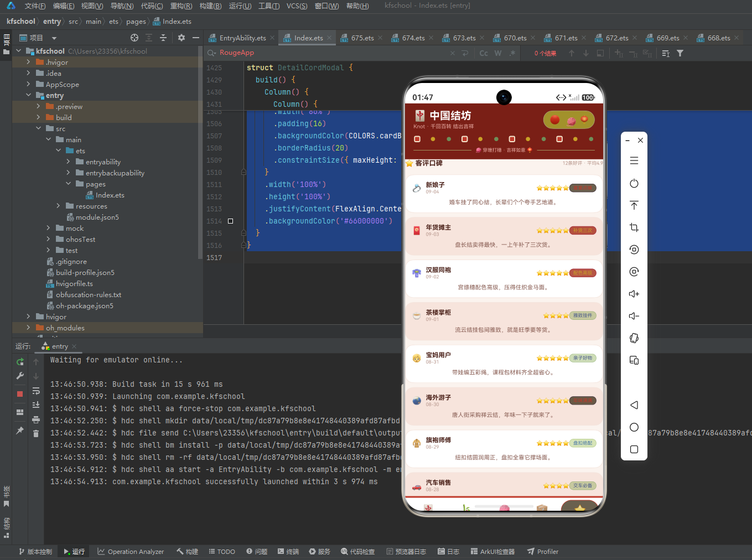Screen dimensions: 752x560
Task: Close the entry run tab
Action: [74, 346]
